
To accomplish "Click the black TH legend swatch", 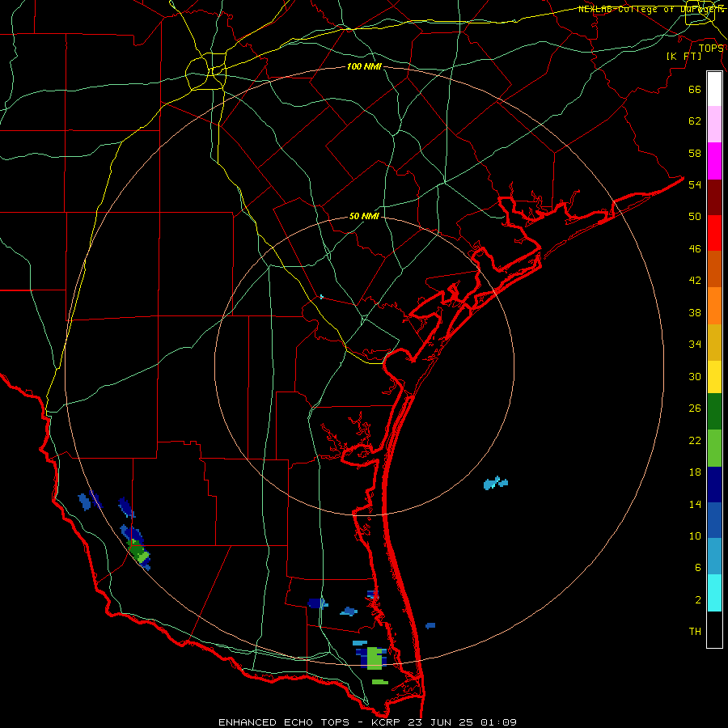I will pyautogui.click(x=714, y=629).
